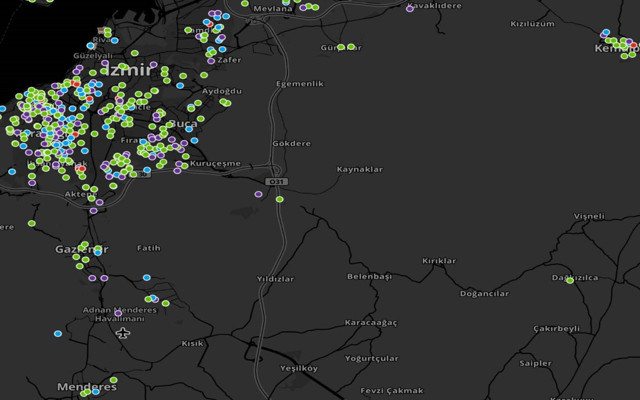
Task: Click the Kaynaklar village label
Action: pyautogui.click(x=359, y=169)
